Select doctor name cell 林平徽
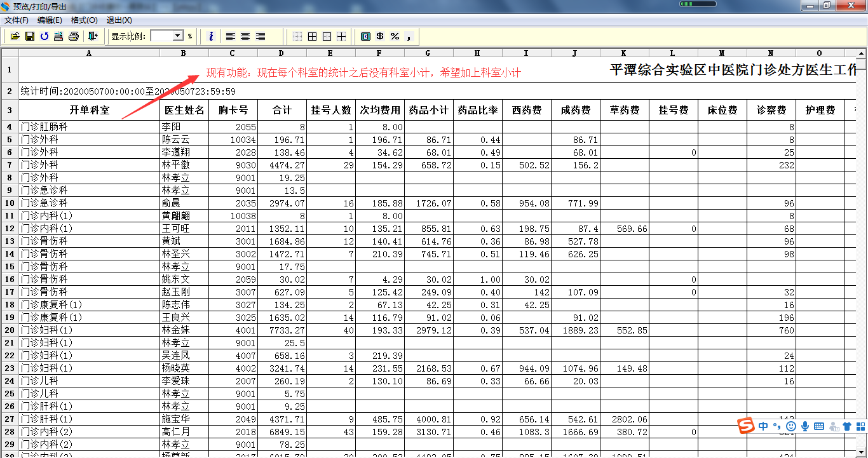This screenshot has width=868, height=458. (x=184, y=165)
